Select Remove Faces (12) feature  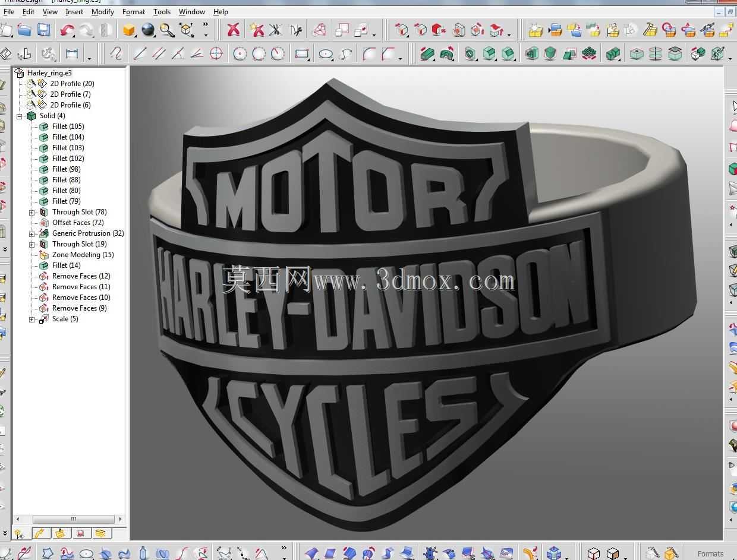pos(81,276)
